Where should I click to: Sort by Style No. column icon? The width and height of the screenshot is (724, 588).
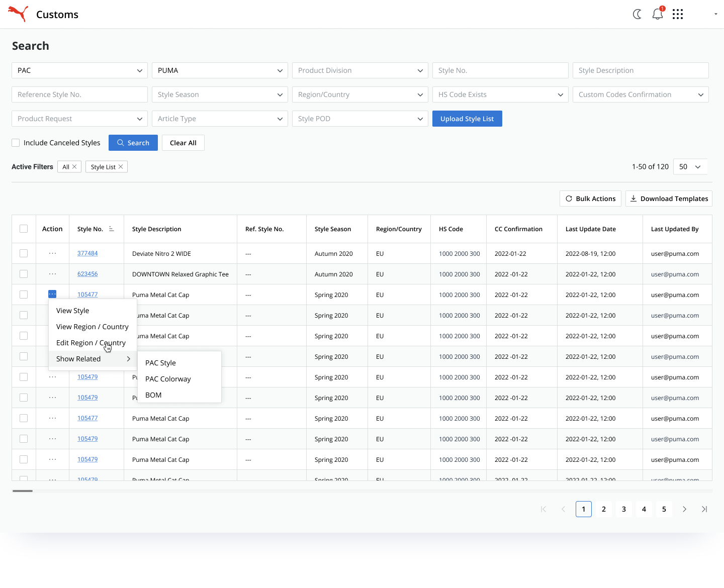(112, 229)
